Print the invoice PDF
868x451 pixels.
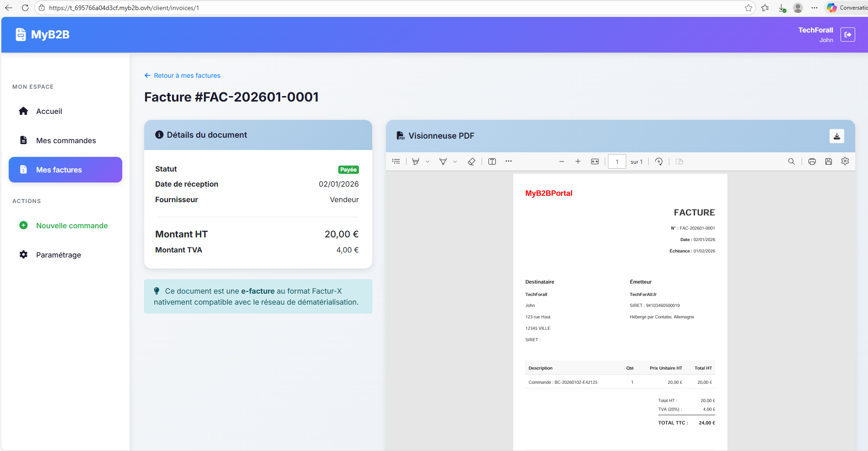(812, 161)
